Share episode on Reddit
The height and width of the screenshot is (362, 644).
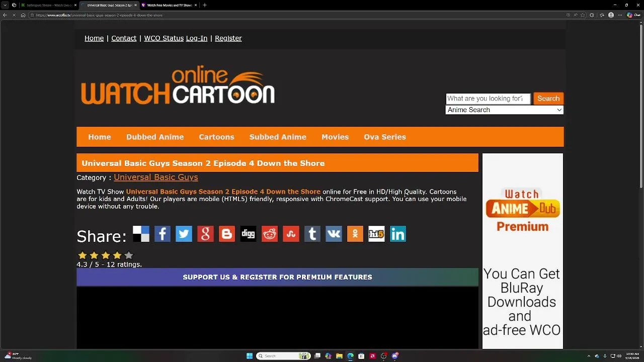(x=269, y=234)
